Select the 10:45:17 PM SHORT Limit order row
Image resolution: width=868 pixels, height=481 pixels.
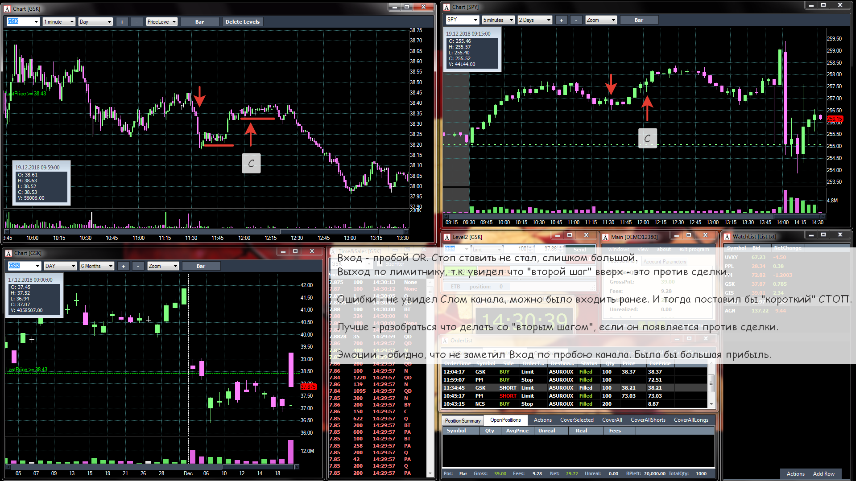[x=575, y=396]
